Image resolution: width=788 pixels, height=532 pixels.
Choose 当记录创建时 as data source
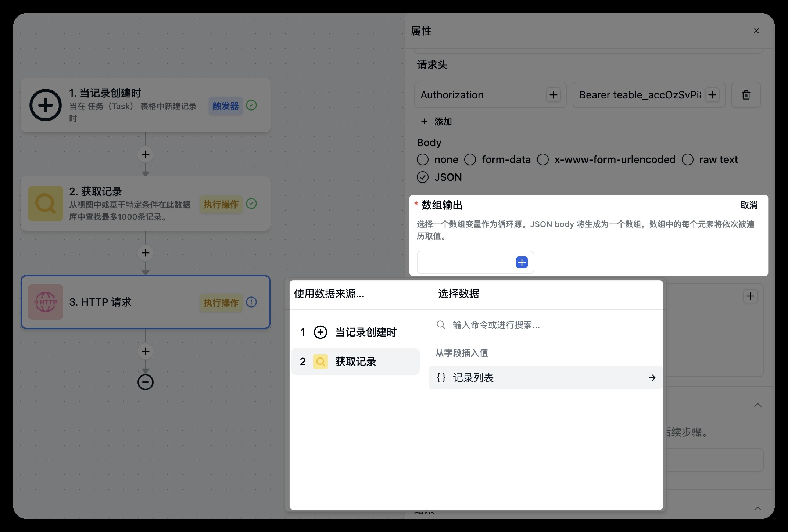[355, 332]
